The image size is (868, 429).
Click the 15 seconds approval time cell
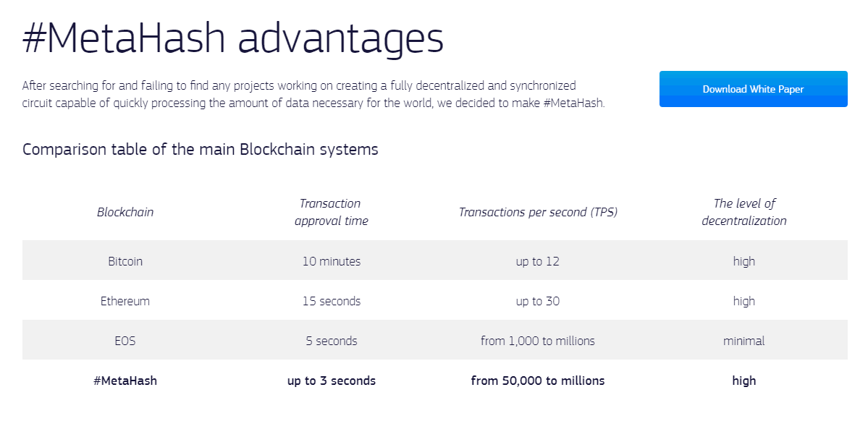[x=331, y=301]
